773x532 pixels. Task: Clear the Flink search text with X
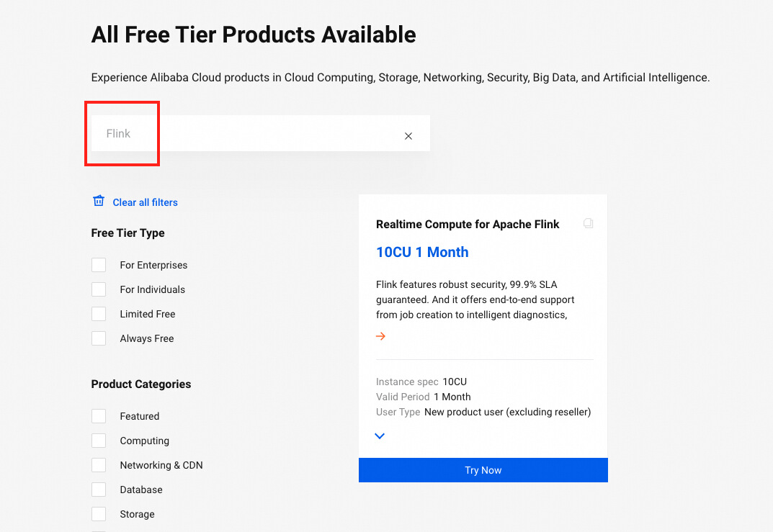click(408, 136)
